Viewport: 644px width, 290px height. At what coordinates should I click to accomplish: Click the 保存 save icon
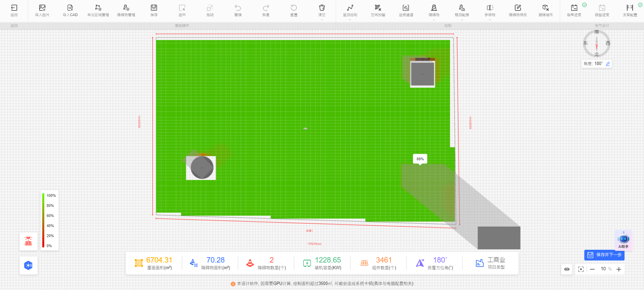pos(154,8)
